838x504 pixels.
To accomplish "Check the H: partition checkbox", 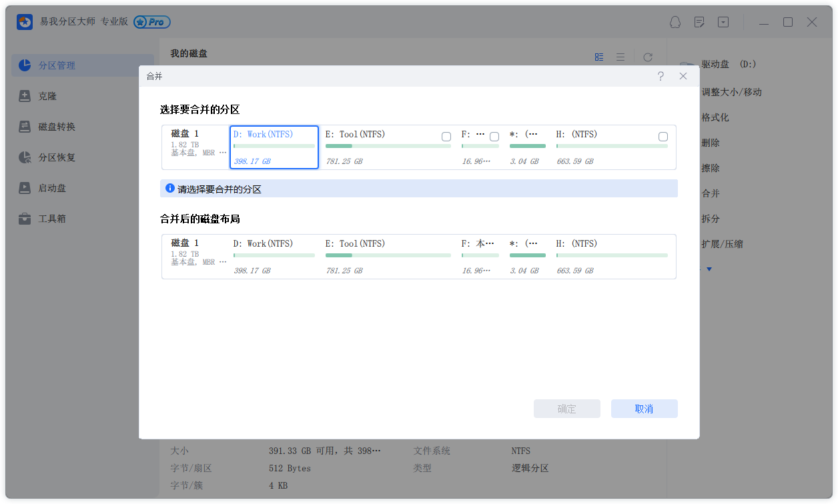I will 663,137.
